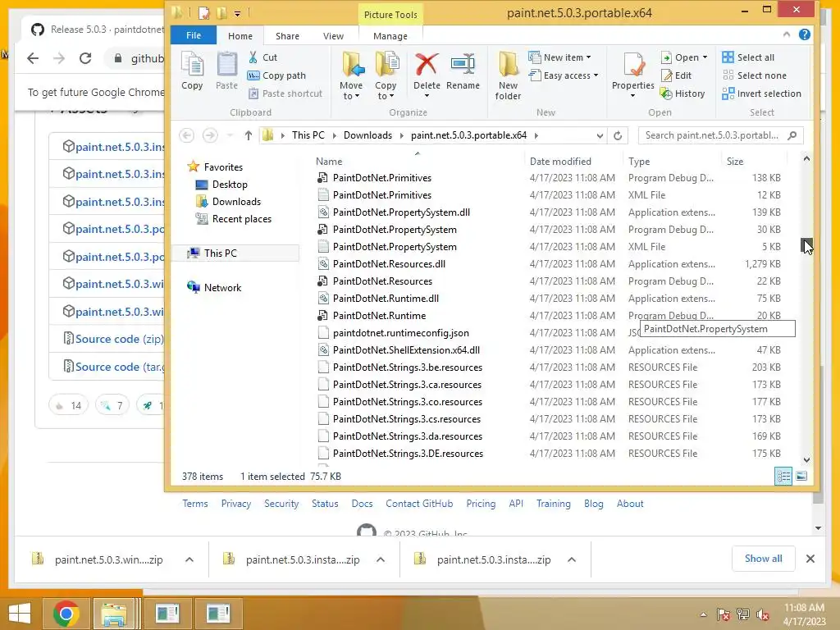The height and width of the screenshot is (630, 840).
Task: Close the Chrome downloads bar
Action: tap(810, 559)
